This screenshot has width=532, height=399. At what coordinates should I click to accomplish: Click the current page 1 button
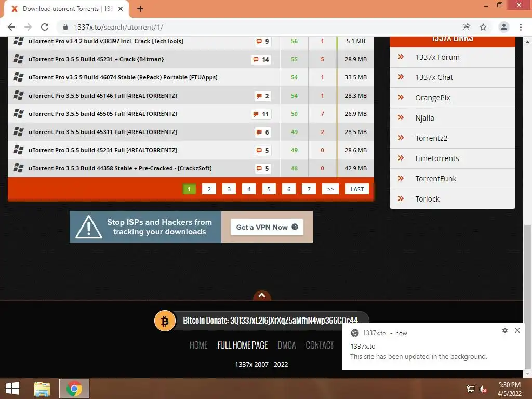point(189,189)
